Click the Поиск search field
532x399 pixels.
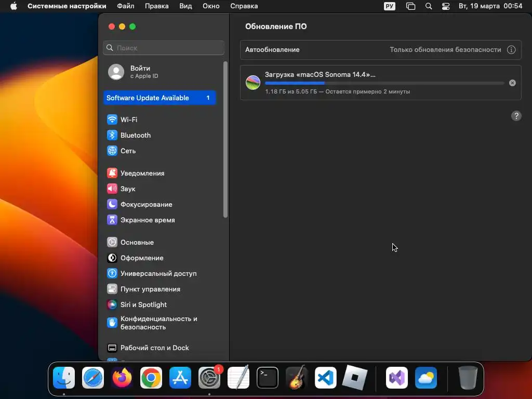164,48
